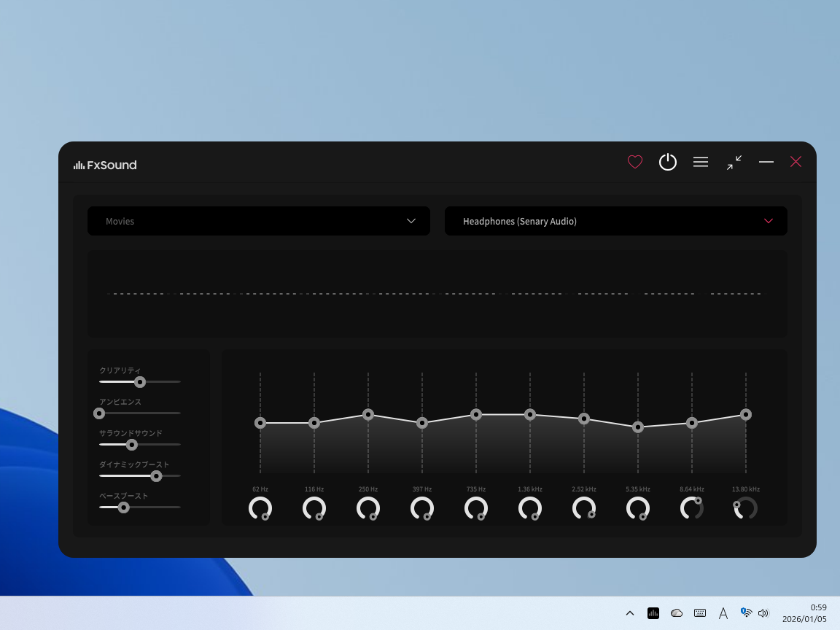Viewport: 840px width, 630px height.
Task: Expand the taskbar hidden icons chevron
Action: pyautogui.click(x=629, y=613)
